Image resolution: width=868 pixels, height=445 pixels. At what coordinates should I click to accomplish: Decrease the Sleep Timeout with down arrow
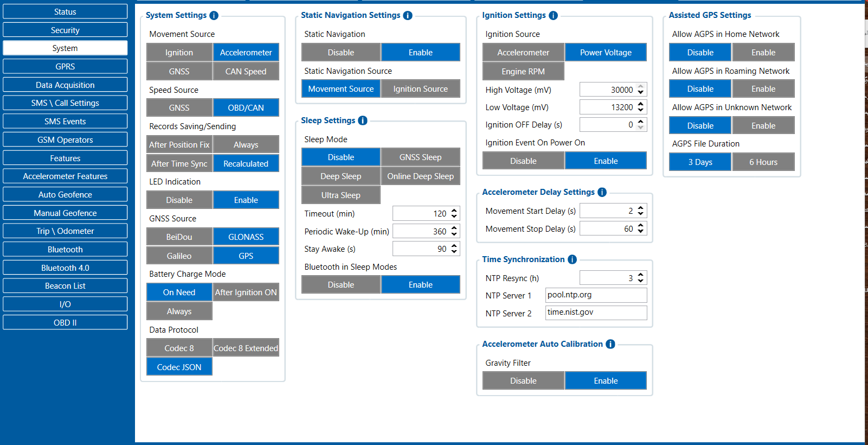[x=454, y=217]
